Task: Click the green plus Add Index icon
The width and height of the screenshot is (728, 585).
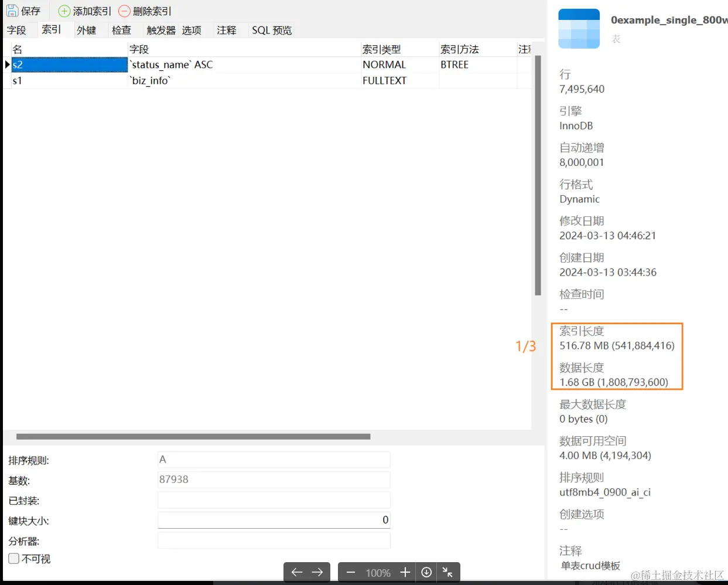Action: 64,11
